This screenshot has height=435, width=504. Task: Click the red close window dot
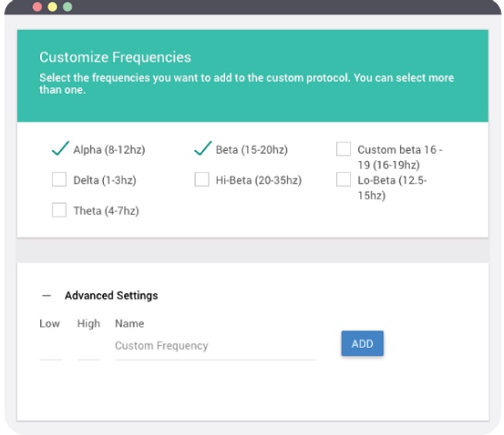[x=38, y=6]
